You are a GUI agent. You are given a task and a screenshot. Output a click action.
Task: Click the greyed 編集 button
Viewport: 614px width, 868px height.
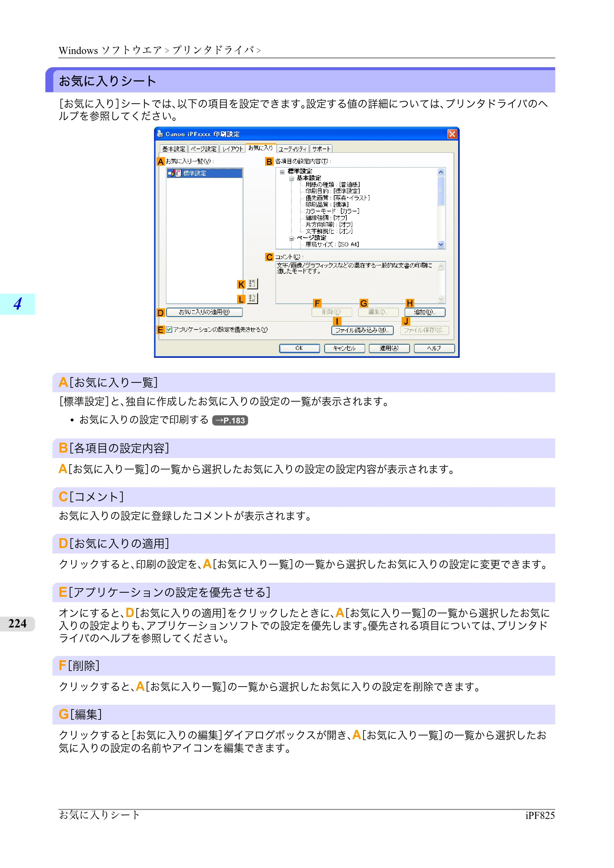[378, 312]
